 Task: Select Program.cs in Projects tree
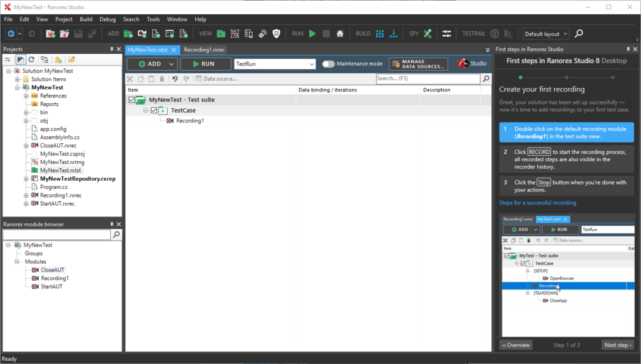pyautogui.click(x=54, y=187)
